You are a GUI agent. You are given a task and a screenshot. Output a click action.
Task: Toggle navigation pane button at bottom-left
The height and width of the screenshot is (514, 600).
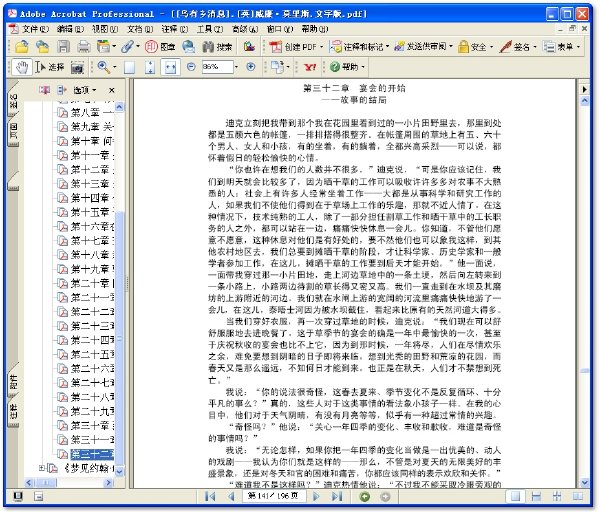click(18, 497)
